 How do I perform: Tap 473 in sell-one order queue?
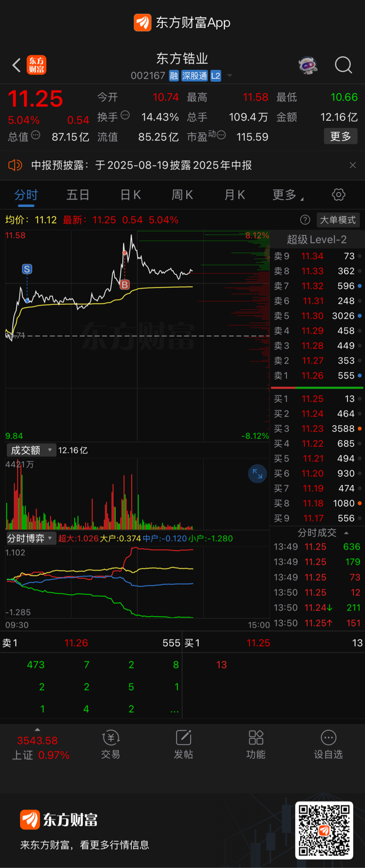point(36,665)
